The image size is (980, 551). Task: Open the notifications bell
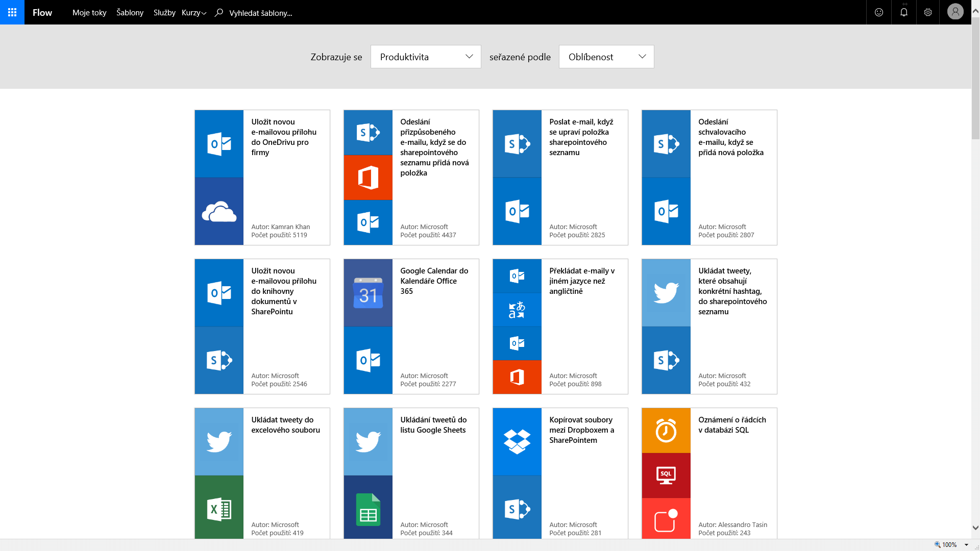(x=904, y=12)
